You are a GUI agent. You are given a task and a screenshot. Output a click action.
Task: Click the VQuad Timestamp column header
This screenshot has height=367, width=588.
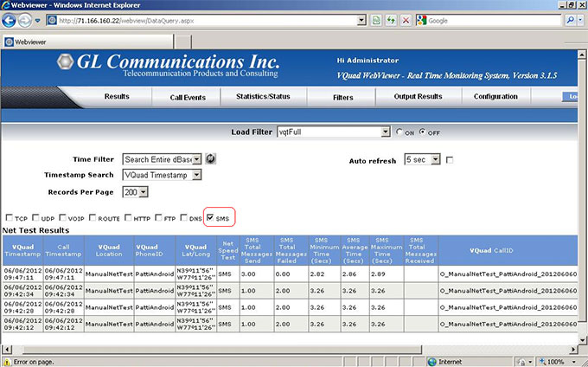coord(22,250)
